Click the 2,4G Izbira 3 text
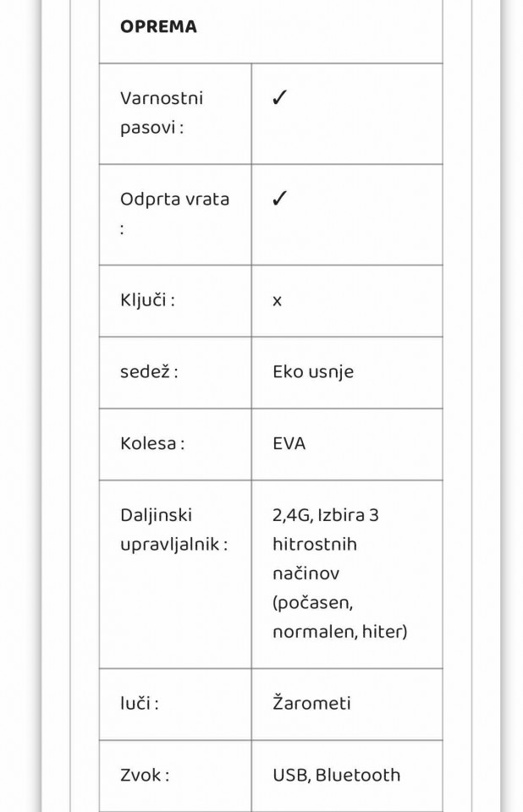This screenshot has width=523, height=812. (326, 515)
